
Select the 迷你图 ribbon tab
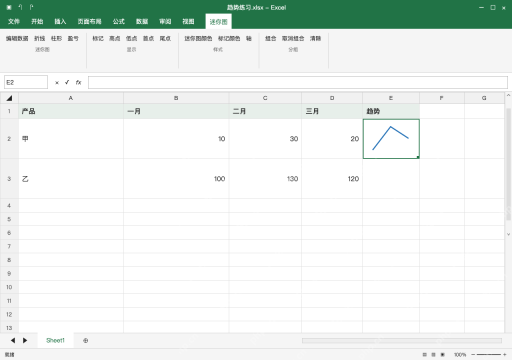[218, 22]
